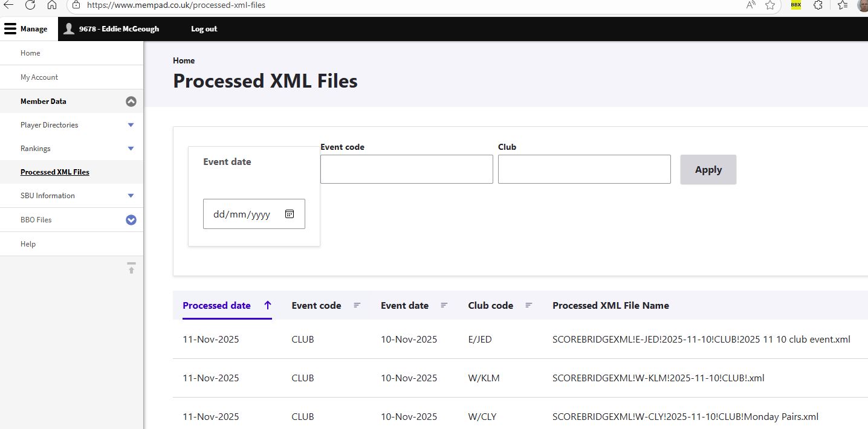Open the Event date calendar picker icon
Viewport: 868px width, 429px height.
[x=289, y=213]
